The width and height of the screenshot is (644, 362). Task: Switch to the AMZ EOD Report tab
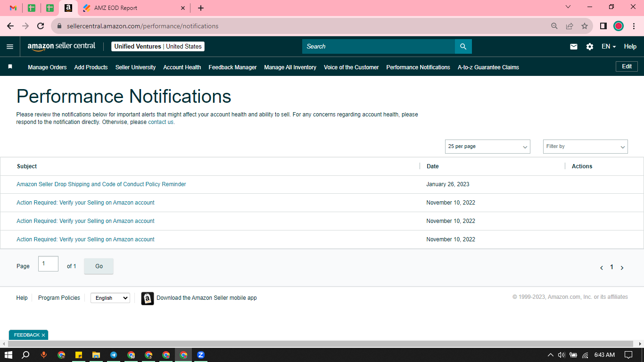tap(134, 8)
